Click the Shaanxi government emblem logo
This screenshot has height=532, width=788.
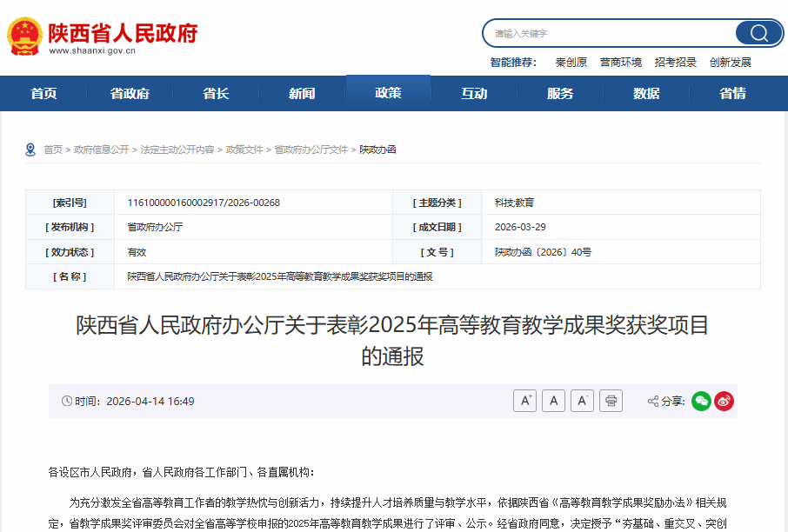pos(24,36)
